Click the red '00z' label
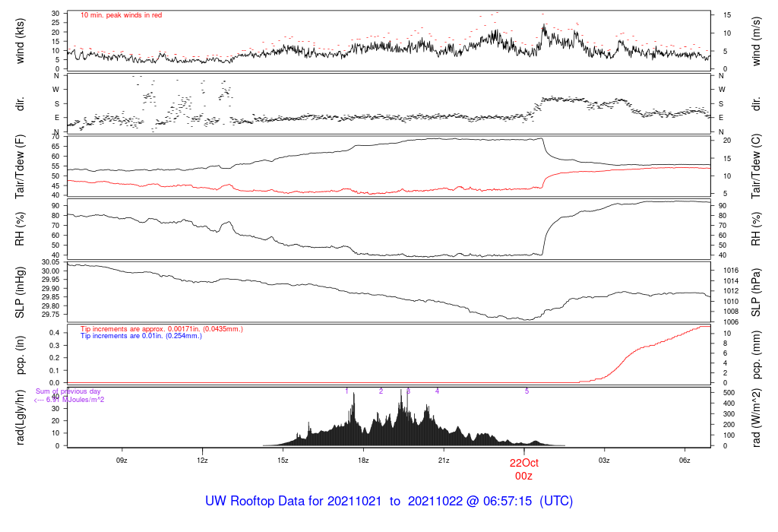 (524, 477)
